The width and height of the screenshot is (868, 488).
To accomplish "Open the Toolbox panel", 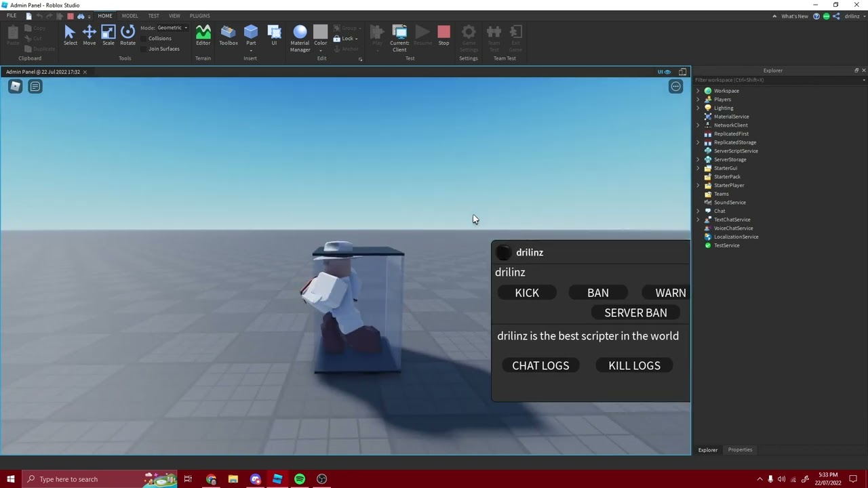I will click(229, 35).
